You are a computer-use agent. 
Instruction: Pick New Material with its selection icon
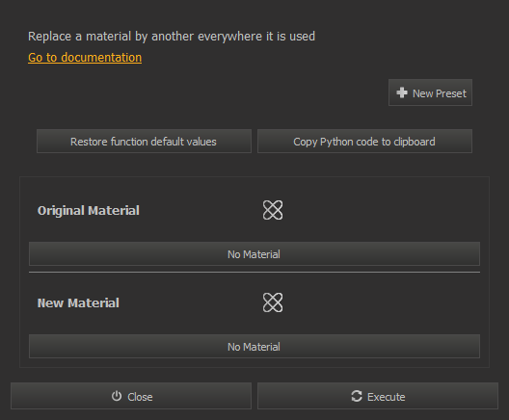pyautogui.click(x=273, y=302)
